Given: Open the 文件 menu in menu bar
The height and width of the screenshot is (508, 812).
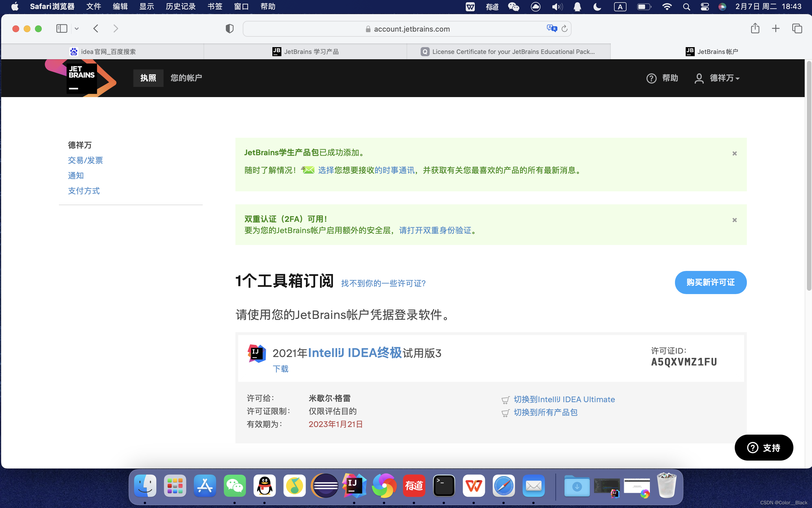Looking at the screenshot, I should pos(94,6).
